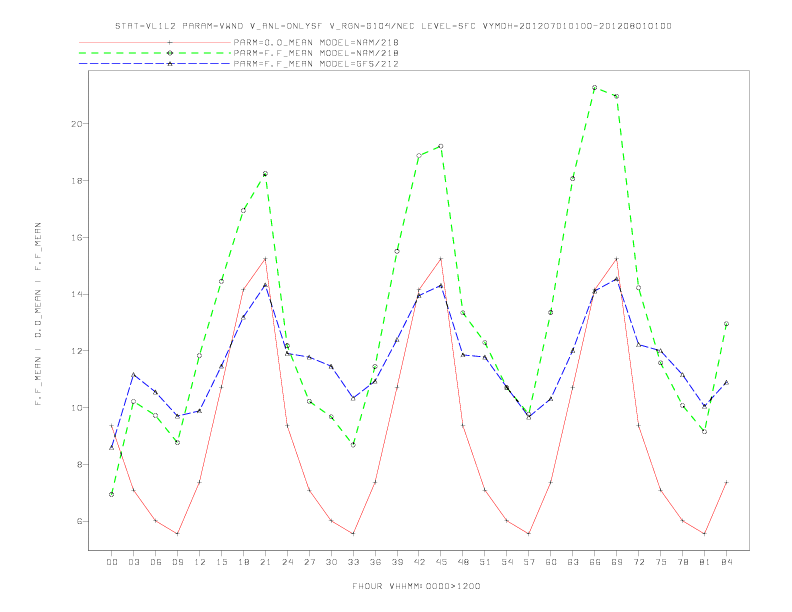Screen dimensions: 792x612
Task: Select the green circle peak marker at hour 21
Action: (265, 174)
